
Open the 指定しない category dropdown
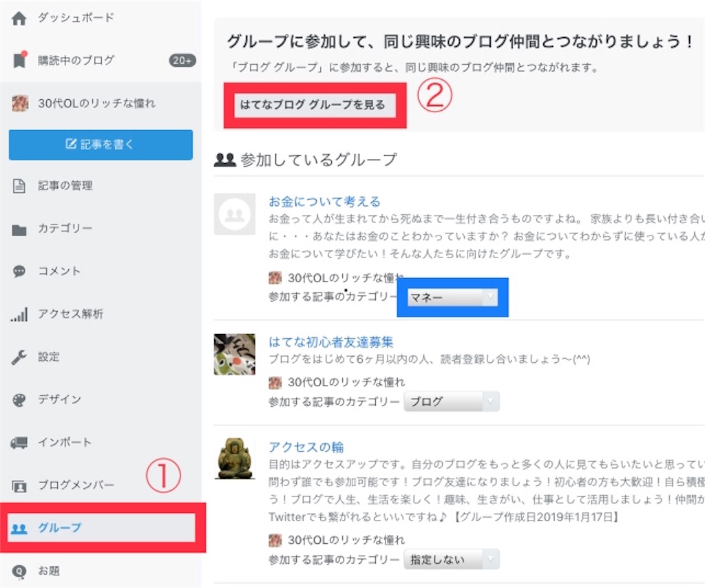452,559
